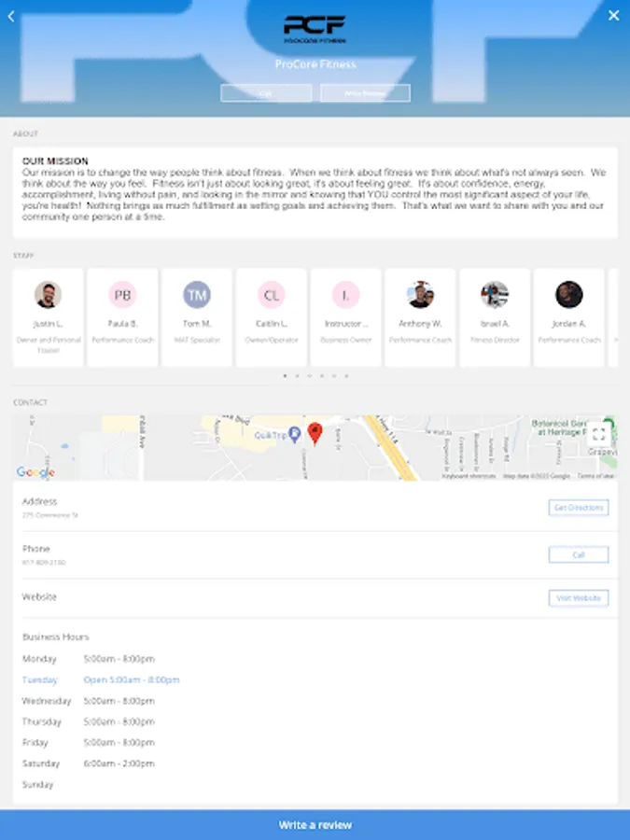Click the Google logo on the map
Screen dimensions: 630x840
click(35, 472)
